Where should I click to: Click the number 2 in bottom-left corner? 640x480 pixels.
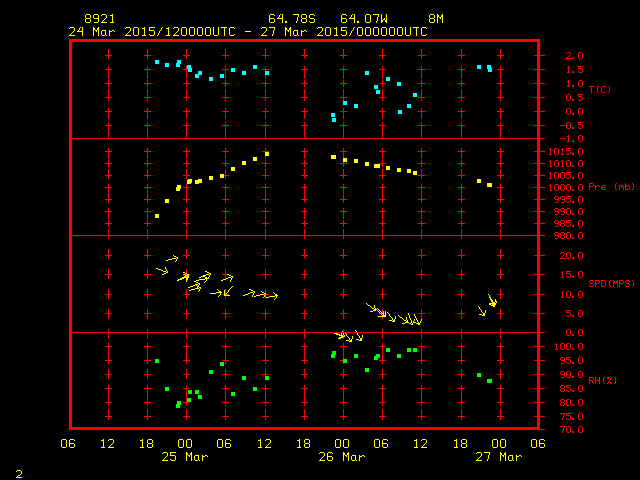18,471
